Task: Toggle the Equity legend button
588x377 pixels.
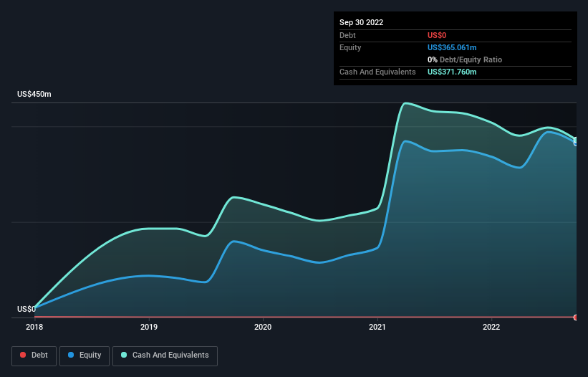Action: click(85, 355)
